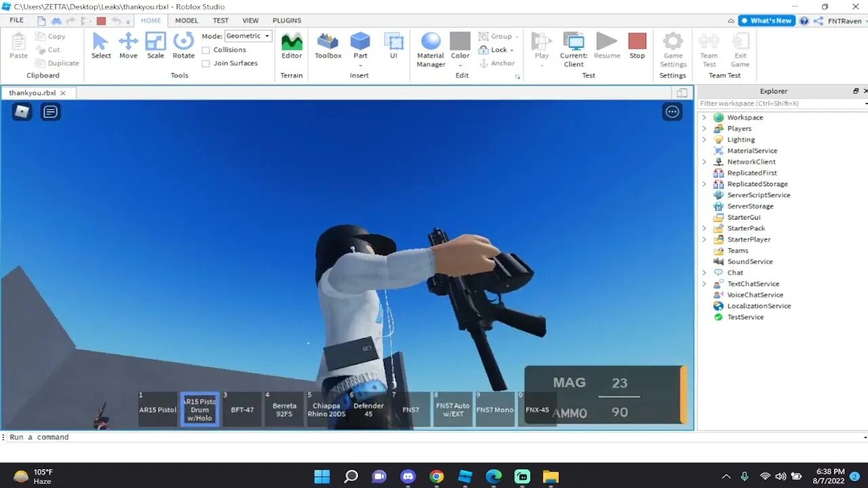This screenshot has width=868, height=488.
Task: Click the Cut command
Action: pyautogui.click(x=48, y=49)
